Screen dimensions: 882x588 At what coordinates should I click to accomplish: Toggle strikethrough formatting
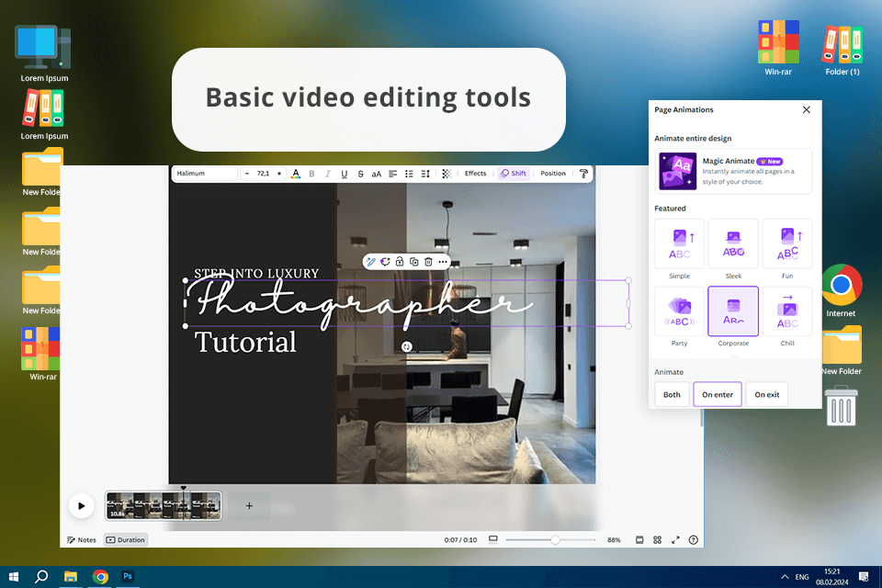[x=360, y=174]
